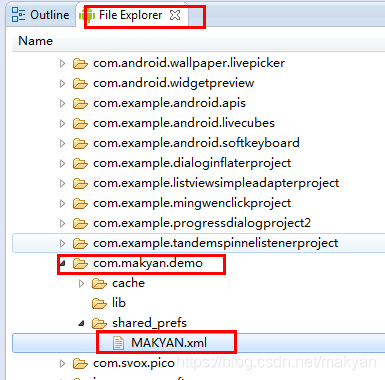Screen dimensions: 385x380
Task: Click the lib folder icon
Action: 99,303
